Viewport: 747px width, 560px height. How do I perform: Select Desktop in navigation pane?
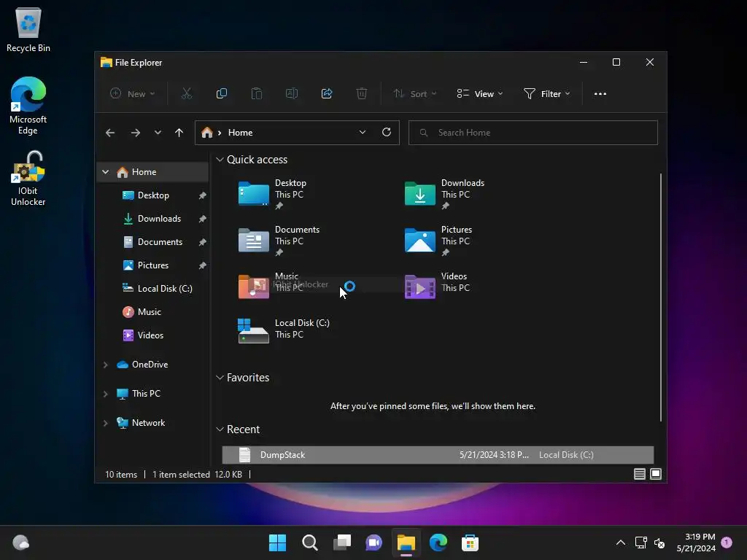153,195
